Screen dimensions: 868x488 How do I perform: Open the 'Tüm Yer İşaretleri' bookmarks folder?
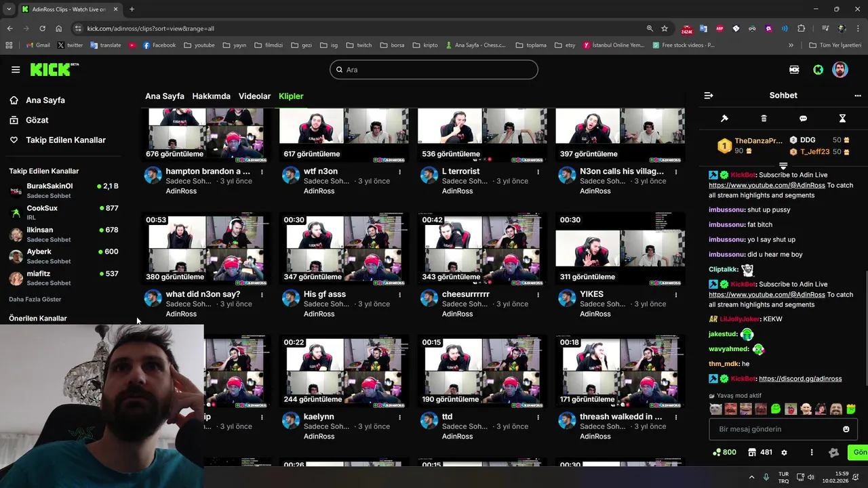pos(835,45)
